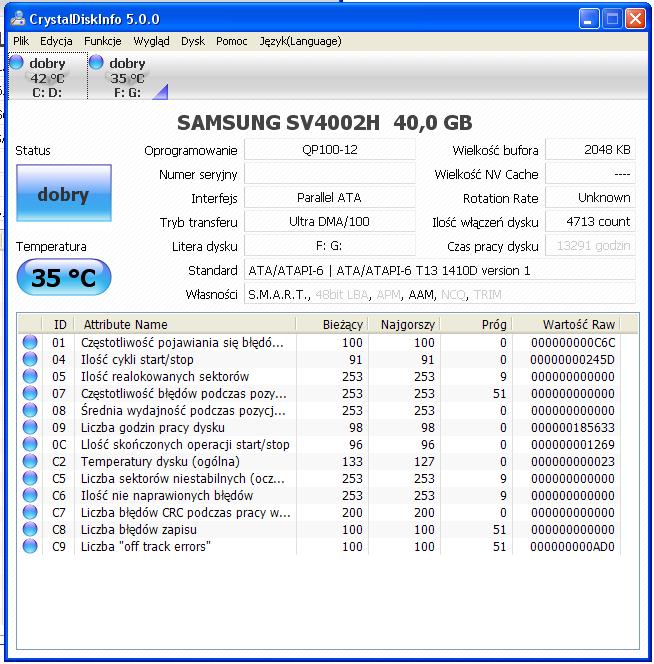The image size is (654, 664).
Task: Click the Wartość Raw column header
Action: (566, 324)
